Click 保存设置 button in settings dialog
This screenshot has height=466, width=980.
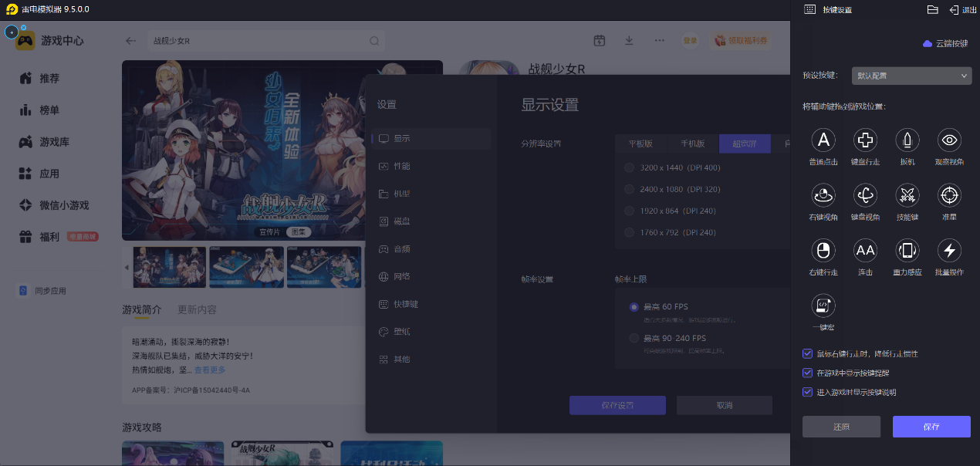(x=617, y=405)
